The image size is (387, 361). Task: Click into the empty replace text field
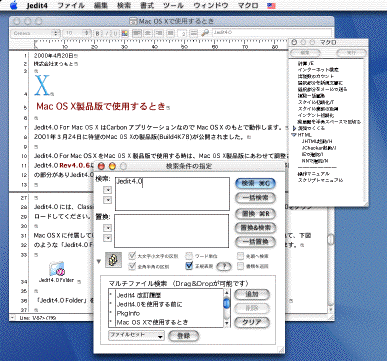[x=172, y=231]
